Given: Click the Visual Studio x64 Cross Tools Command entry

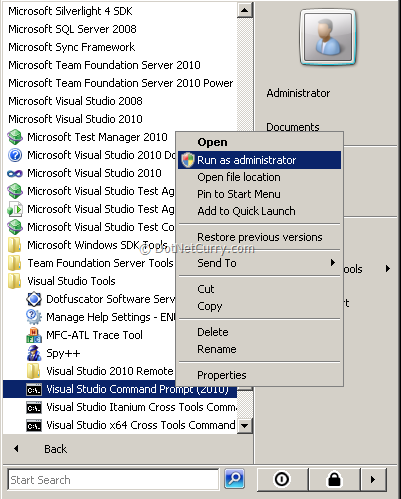Looking at the screenshot, I should pyautogui.click(x=141, y=425).
